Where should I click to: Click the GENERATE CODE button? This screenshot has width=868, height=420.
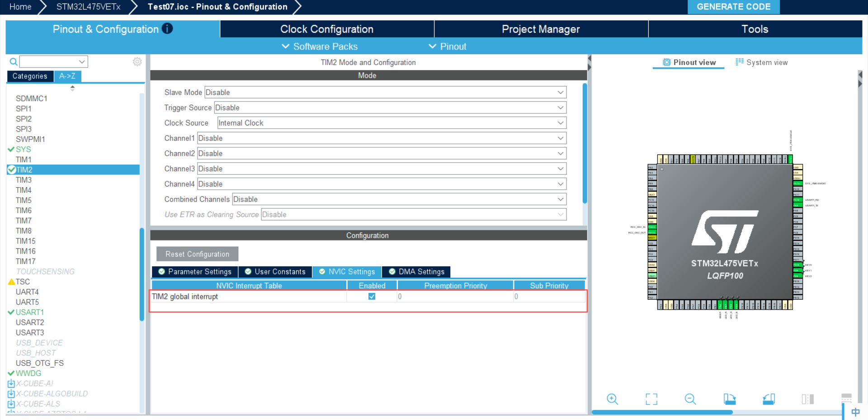click(733, 7)
